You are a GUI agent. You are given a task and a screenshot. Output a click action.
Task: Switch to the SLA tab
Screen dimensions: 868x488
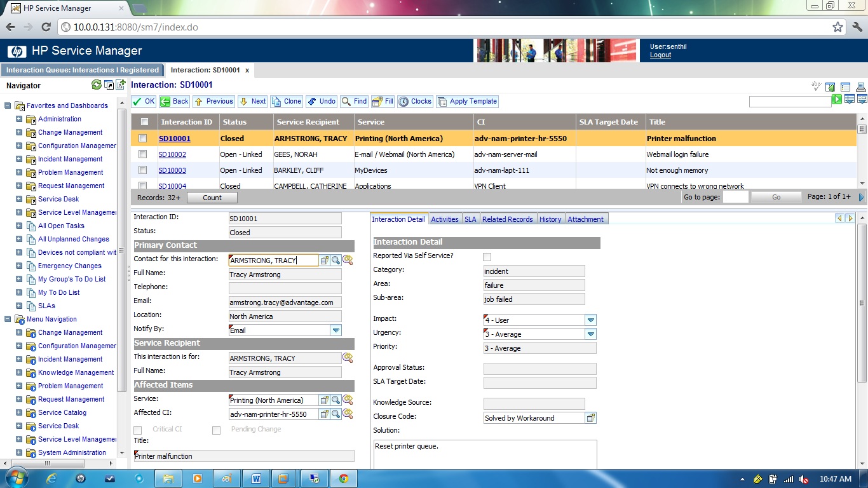click(x=470, y=219)
